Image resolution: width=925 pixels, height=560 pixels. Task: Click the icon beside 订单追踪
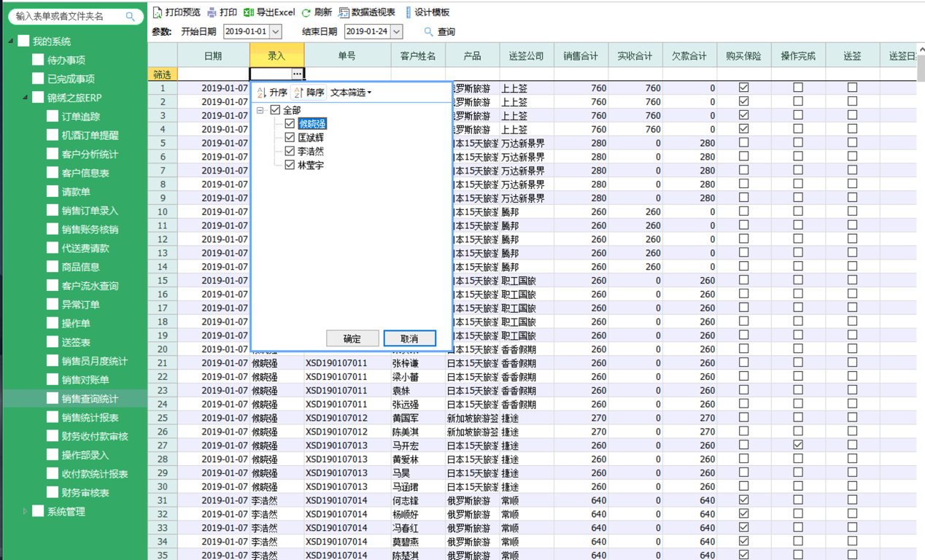[53, 116]
